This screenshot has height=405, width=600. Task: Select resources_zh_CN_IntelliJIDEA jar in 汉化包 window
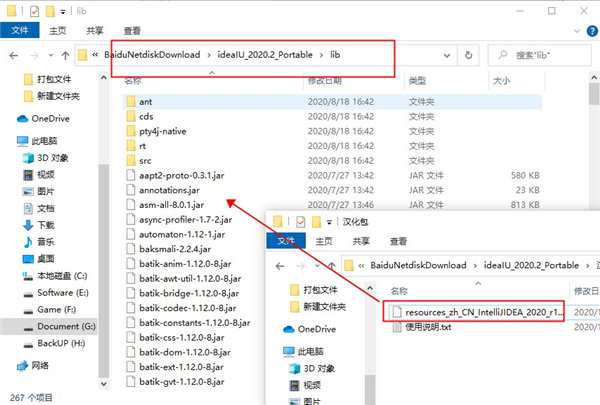tap(484, 312)
